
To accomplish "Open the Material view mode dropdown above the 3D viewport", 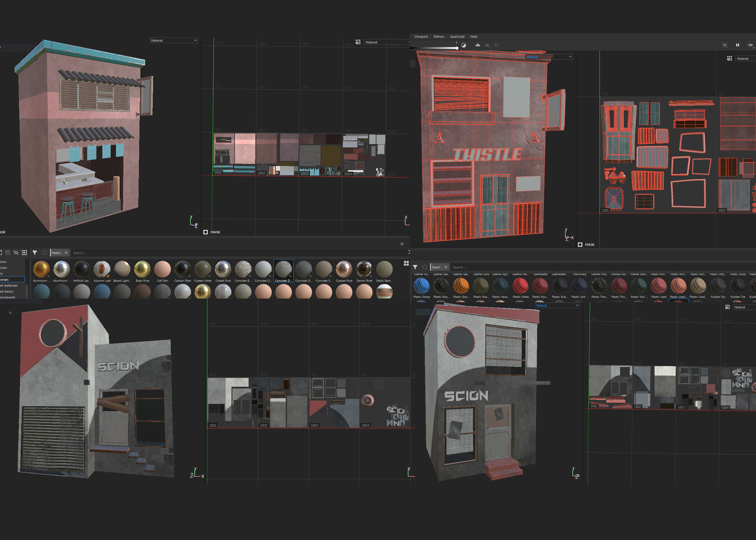I will [x=173, y=40].
